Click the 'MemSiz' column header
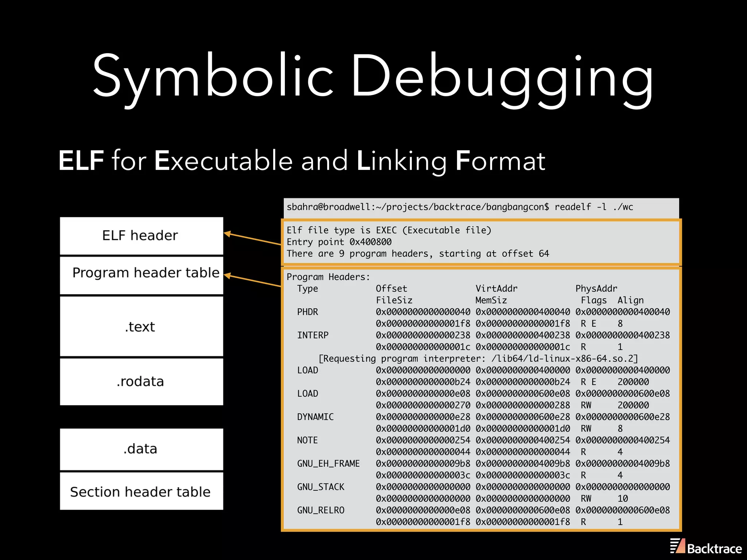The height and width of the screenshot is (560, 747). click(491, 300)
